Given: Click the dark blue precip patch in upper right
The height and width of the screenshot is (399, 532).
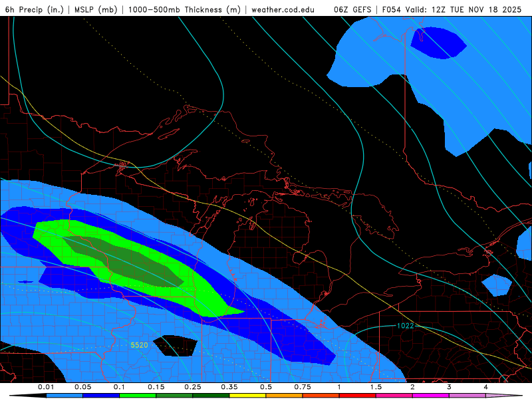Looking at the screenshot, I should pos(438,43).
